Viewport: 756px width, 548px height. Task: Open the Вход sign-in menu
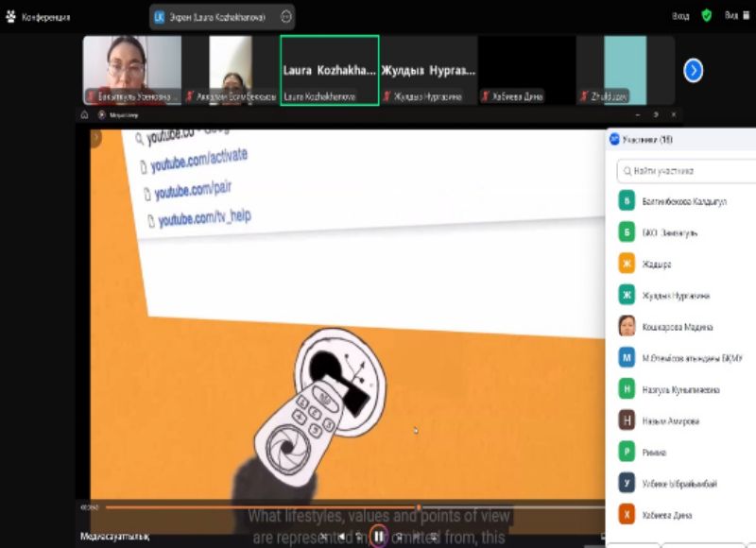pyautogui.click(x=680, y=16)
